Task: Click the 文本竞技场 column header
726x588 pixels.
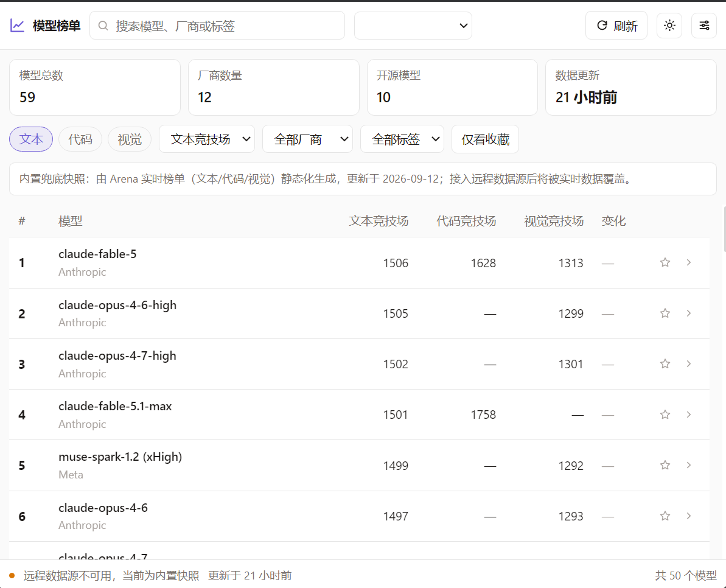Action: tap(379, 222)
